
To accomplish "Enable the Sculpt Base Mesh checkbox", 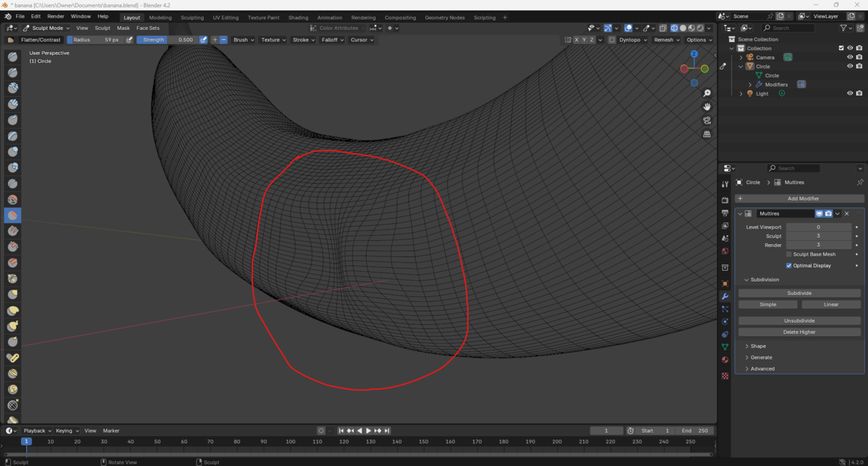I will 789,254.
